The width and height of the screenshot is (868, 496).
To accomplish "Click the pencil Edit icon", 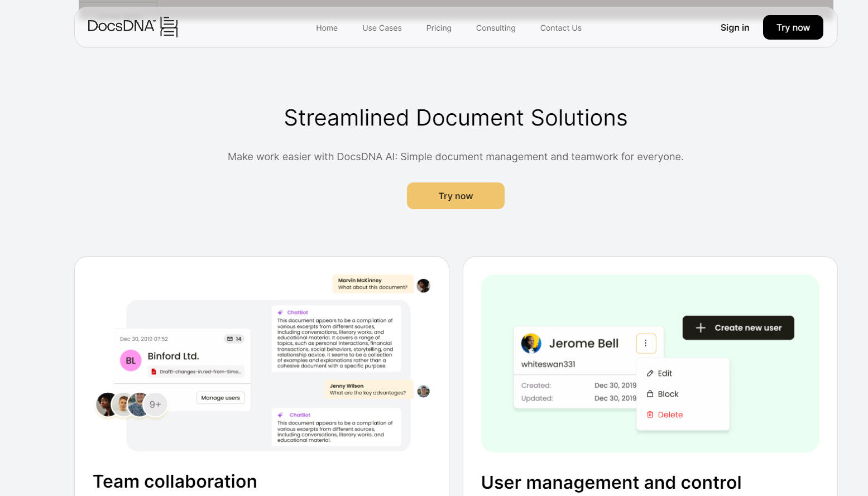I will (x=650, y=373).
